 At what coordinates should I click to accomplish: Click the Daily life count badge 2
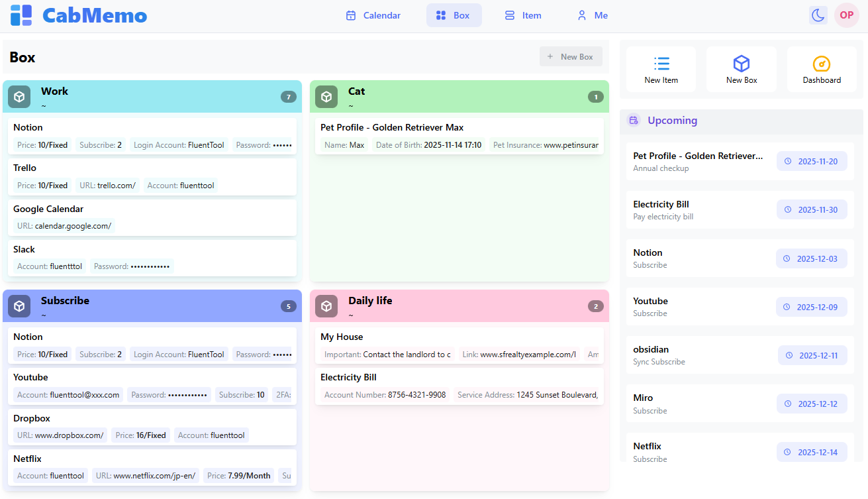pyautogui.click(x=595, y=306)
